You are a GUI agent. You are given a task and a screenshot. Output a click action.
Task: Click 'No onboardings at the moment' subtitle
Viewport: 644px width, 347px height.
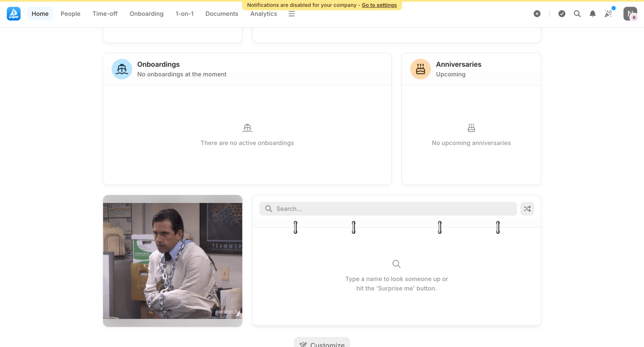coord(182,74)
